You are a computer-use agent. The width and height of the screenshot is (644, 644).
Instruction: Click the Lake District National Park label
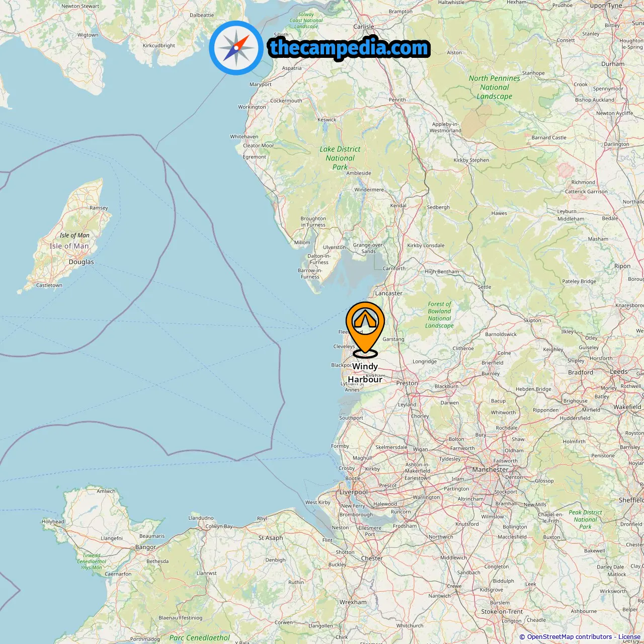click(340, 158)
